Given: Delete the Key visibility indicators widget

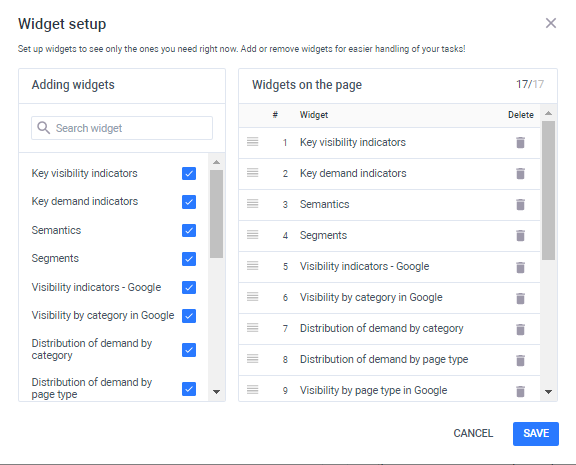Looking at the screenshot, I should coord(520,143).
